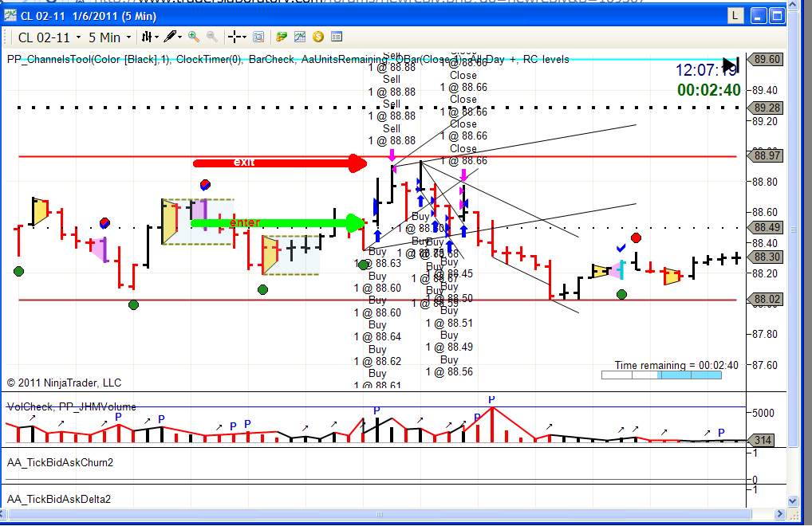Click the "Time remaining = 00:02:40" text
The width and height of the screenshot is (812, 526).
676,365
